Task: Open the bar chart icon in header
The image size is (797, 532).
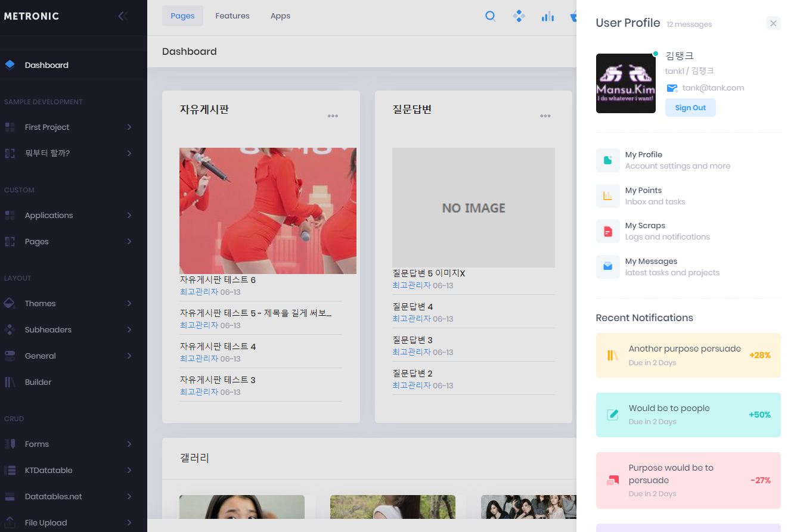Action: (x=547, y=16)
